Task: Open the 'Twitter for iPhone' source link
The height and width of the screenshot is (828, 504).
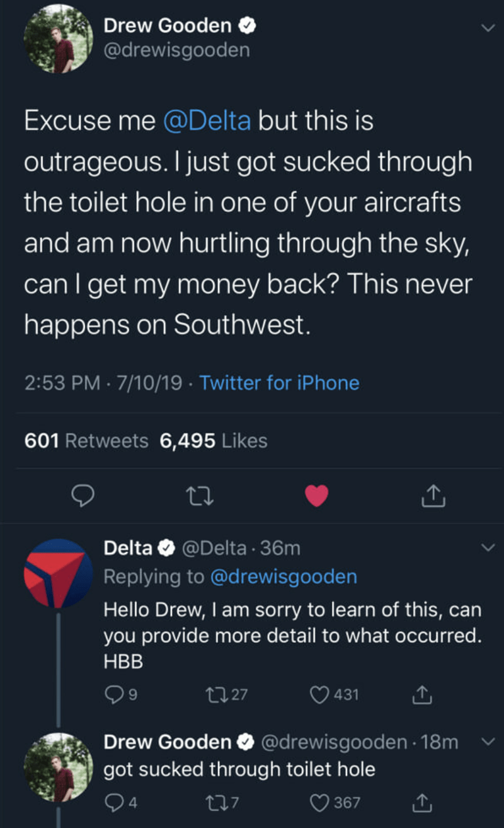Action: [280, 383]
